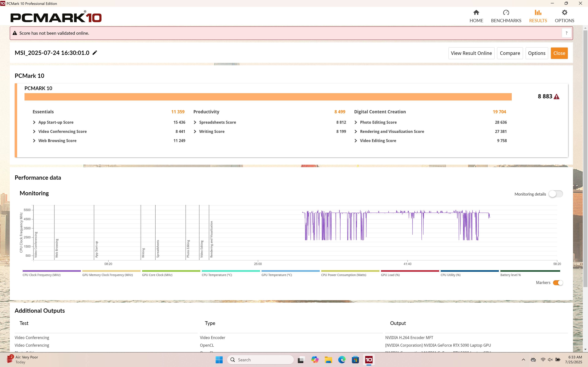Image resolution: width=588 pixels, height=367 pixels.
Task: Click the question mark help icon
Action: pos(566,33)
